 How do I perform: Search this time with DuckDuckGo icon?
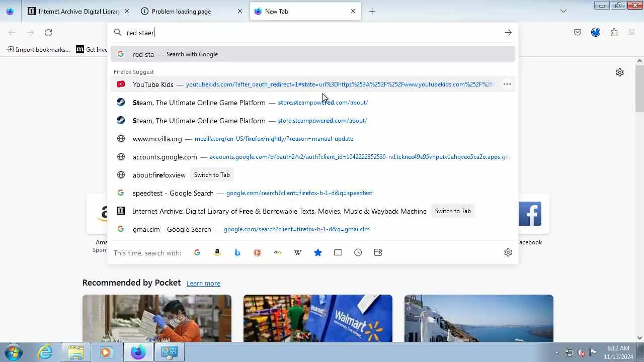point(258,252)
